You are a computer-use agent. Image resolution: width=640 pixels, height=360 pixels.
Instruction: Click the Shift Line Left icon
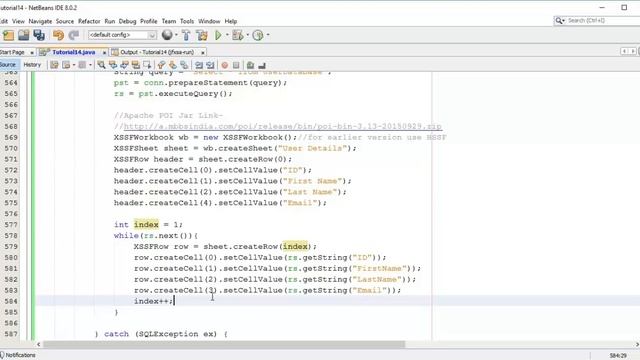tap(199, 65)
